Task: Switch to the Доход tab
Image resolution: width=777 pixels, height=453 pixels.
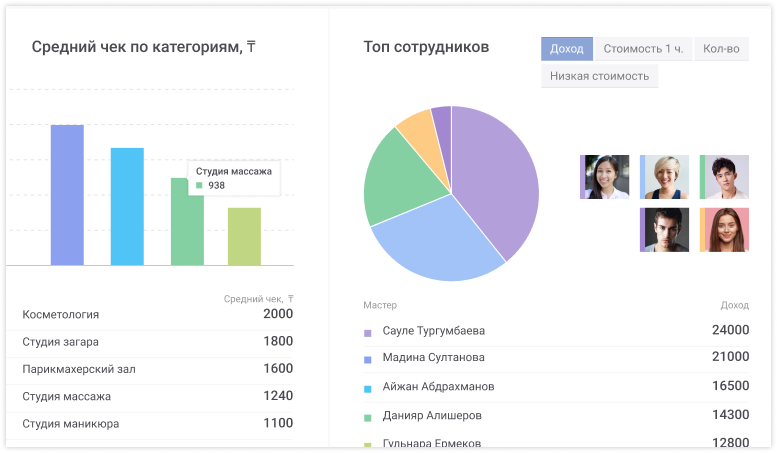Action: 567,49
